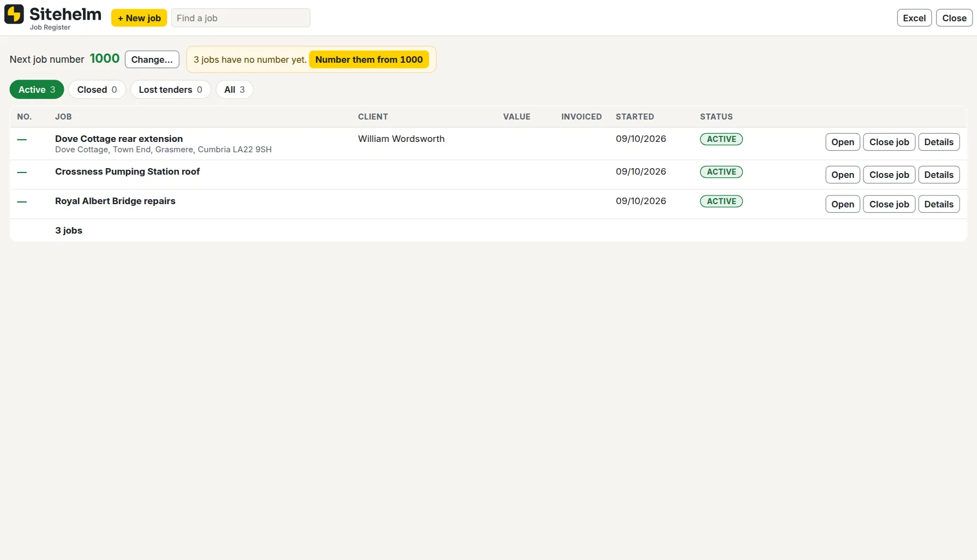Open the Change... next job number dialog
Viewport: 977px width, 560px height.
(152, 59)
